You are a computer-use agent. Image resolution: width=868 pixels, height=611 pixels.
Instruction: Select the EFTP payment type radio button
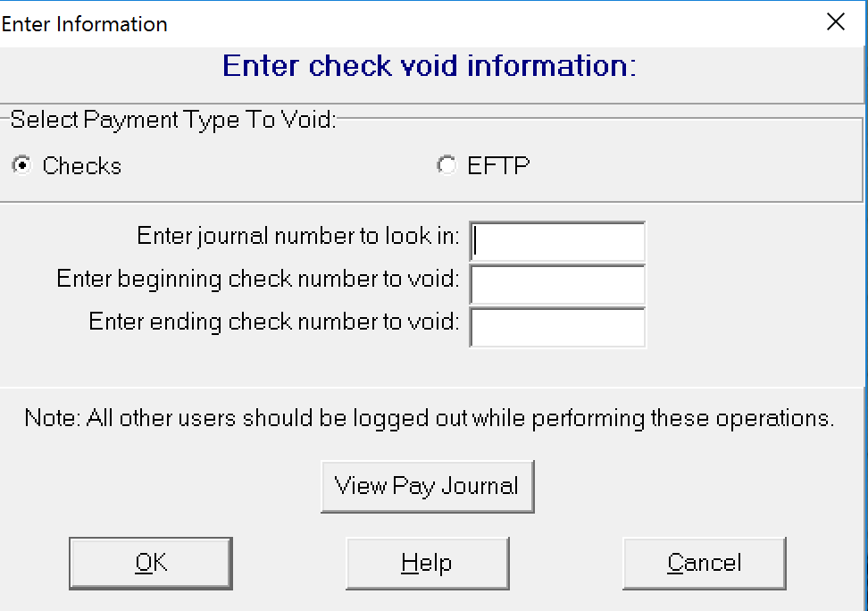point(447,165)
